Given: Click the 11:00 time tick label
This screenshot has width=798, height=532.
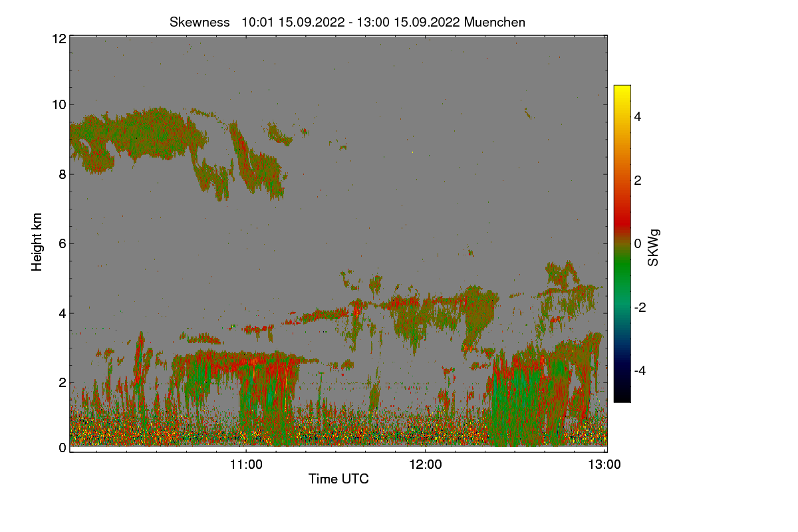Looking at the screenshot, I should [x=246, y=464].
